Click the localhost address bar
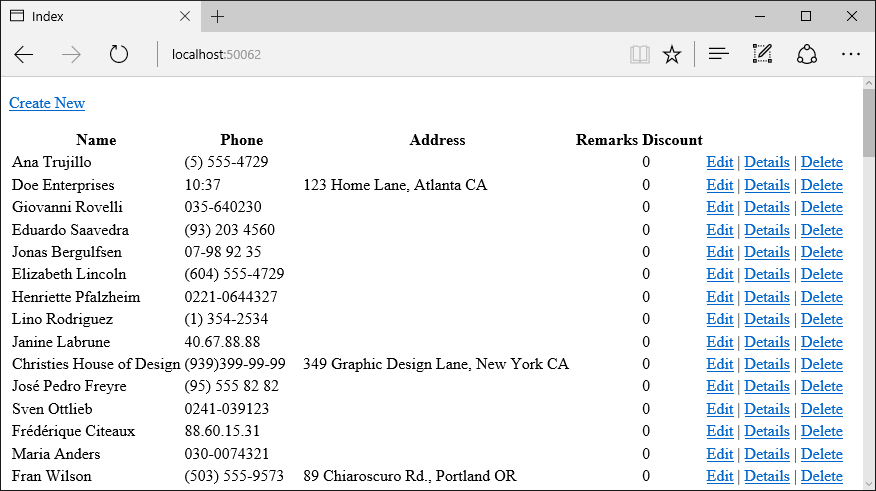The width and height of the screenshot is (876, 491). 391,54
